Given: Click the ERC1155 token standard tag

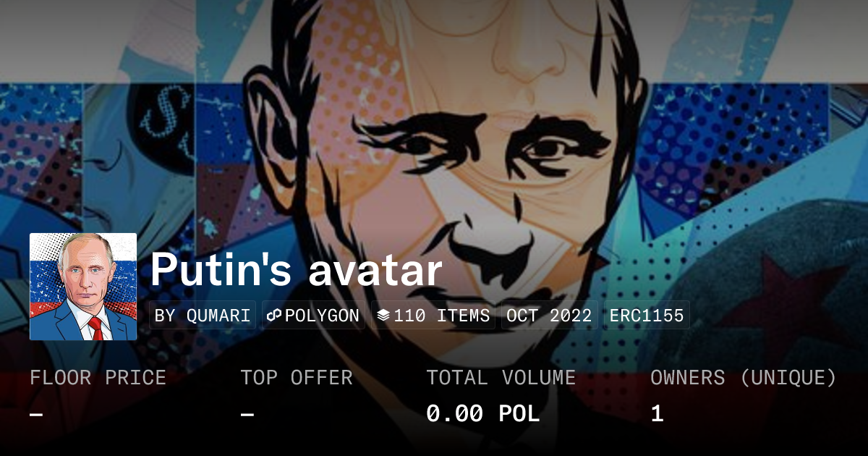Looking at the screenshot, I should tap(647, 316).
